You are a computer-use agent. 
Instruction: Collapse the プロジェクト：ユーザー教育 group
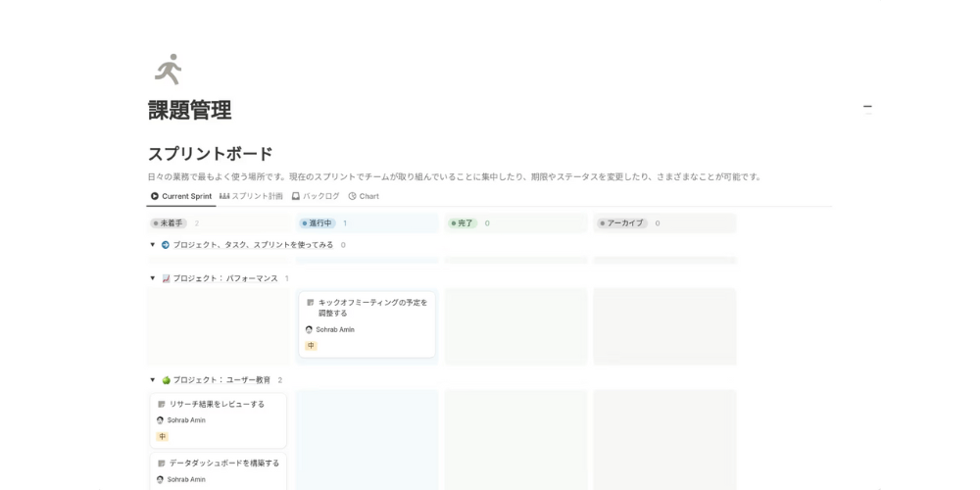pos(153,380)
